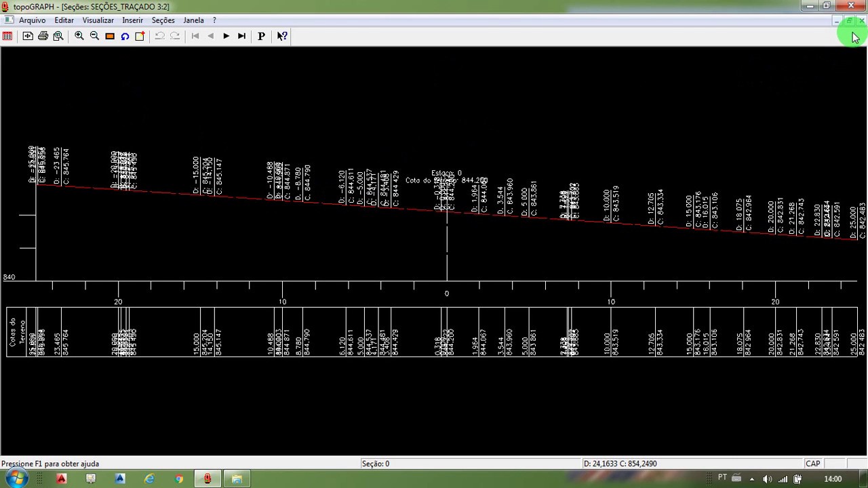Open the Janela menu
868x488 pixels.
coord(193,20)
